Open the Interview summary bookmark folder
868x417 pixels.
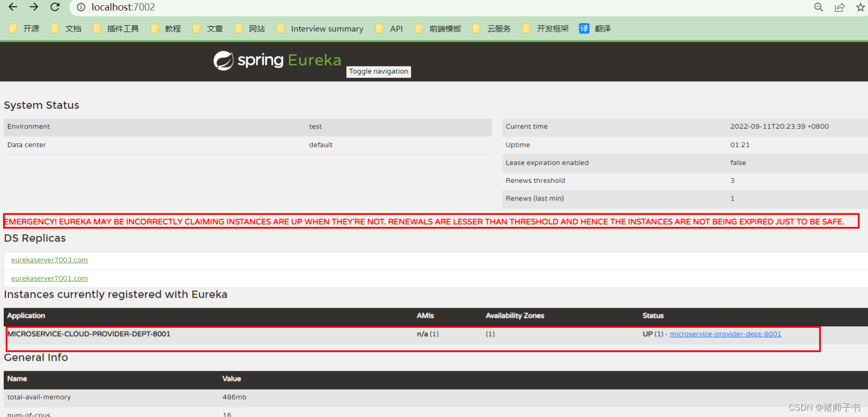pos(320,28)
